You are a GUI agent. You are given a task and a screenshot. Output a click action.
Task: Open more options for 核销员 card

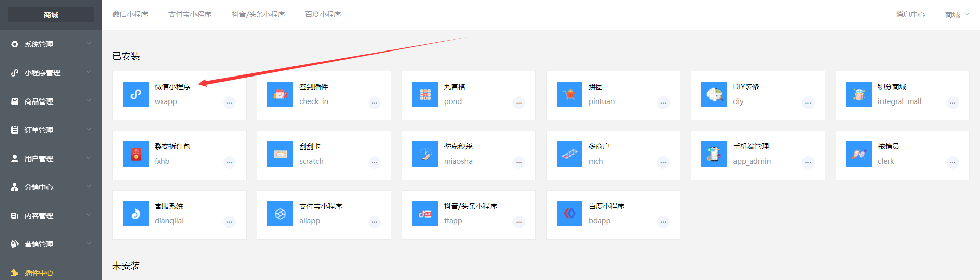952,162
